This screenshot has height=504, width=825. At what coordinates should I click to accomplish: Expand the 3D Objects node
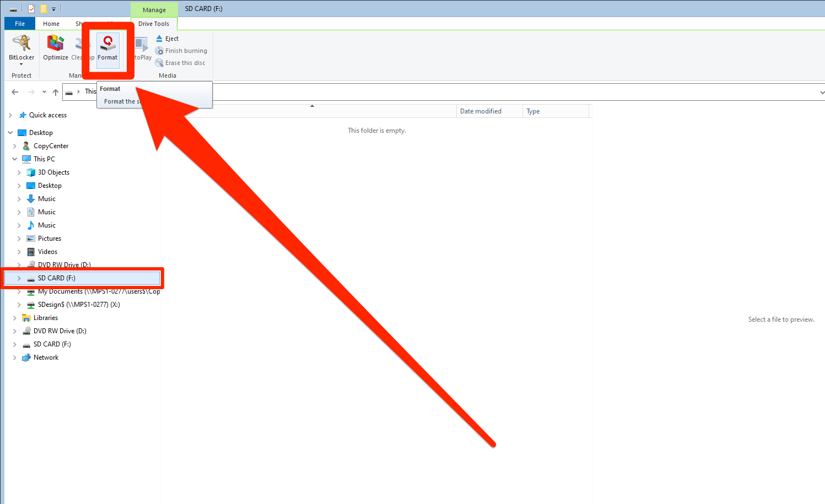coord(19,172)
